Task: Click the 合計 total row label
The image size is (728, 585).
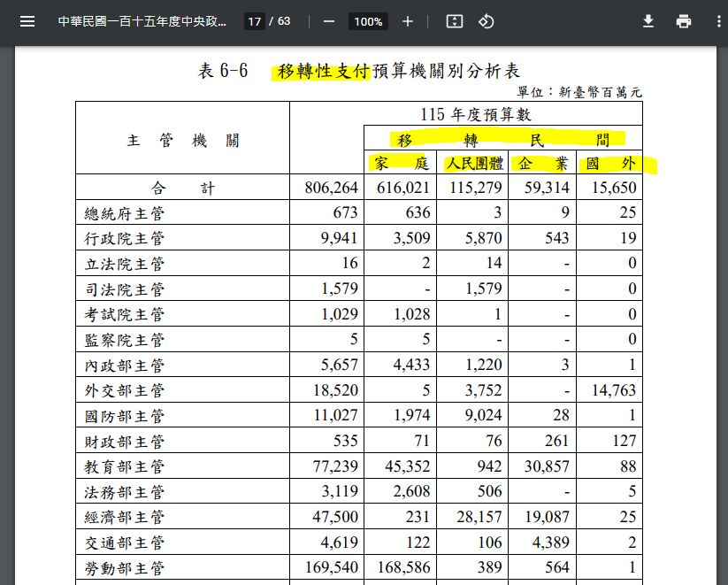Action: (x=182, y=188)
